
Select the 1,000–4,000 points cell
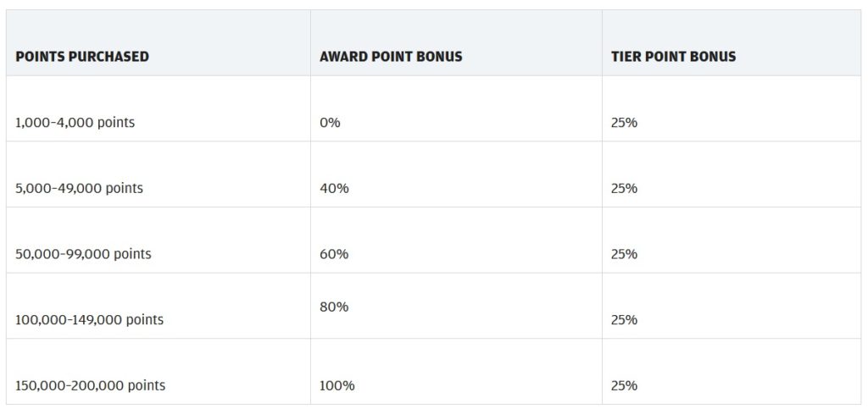[75, 123]
